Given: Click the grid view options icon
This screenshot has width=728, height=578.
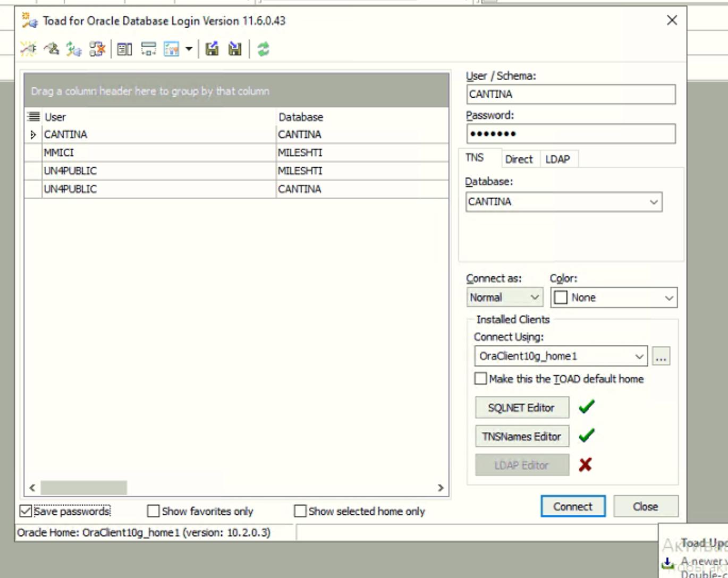Looking at the screenshot, I should coord(172,49).
